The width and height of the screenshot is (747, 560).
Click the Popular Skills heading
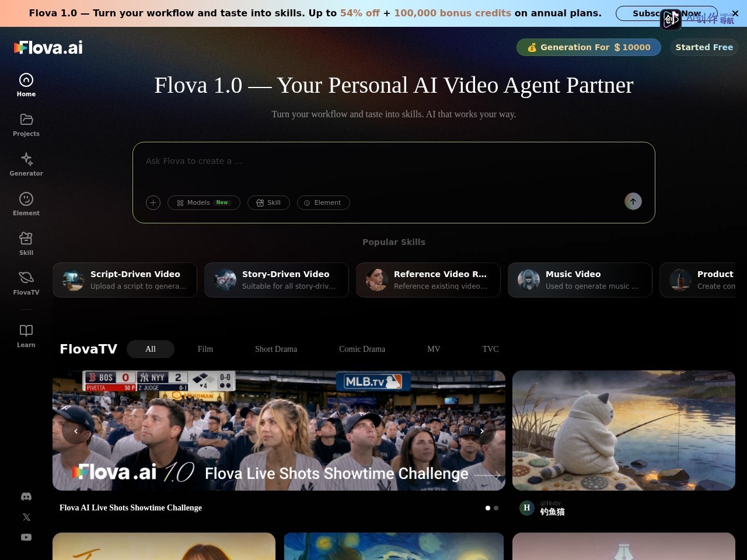pos(394,242)
